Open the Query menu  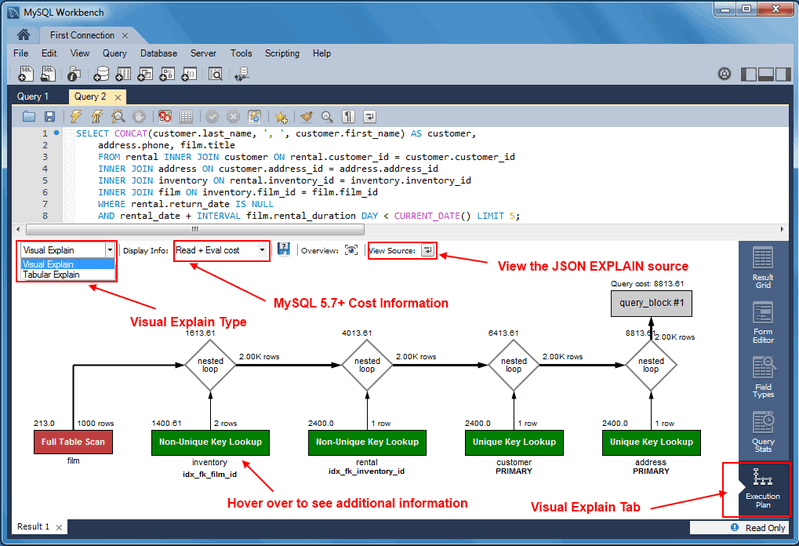click(114, 54)
